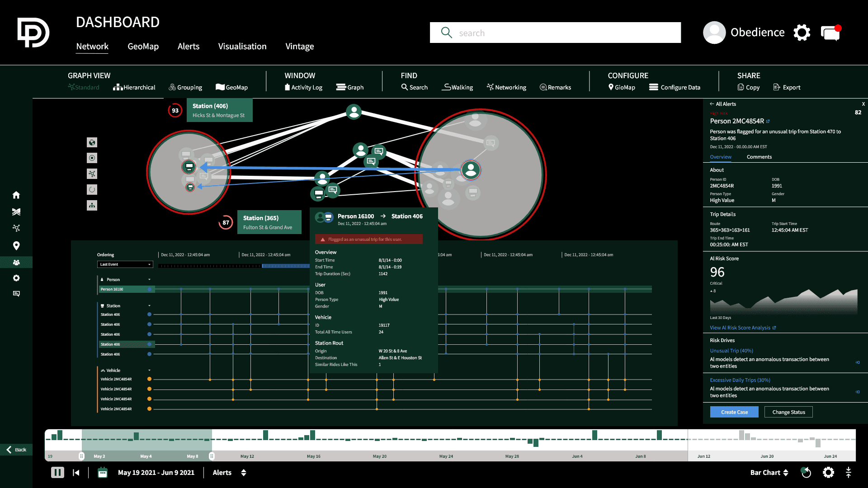Click the Create Case button
This screenshot has width=868, height=488.
pos(734,412)
